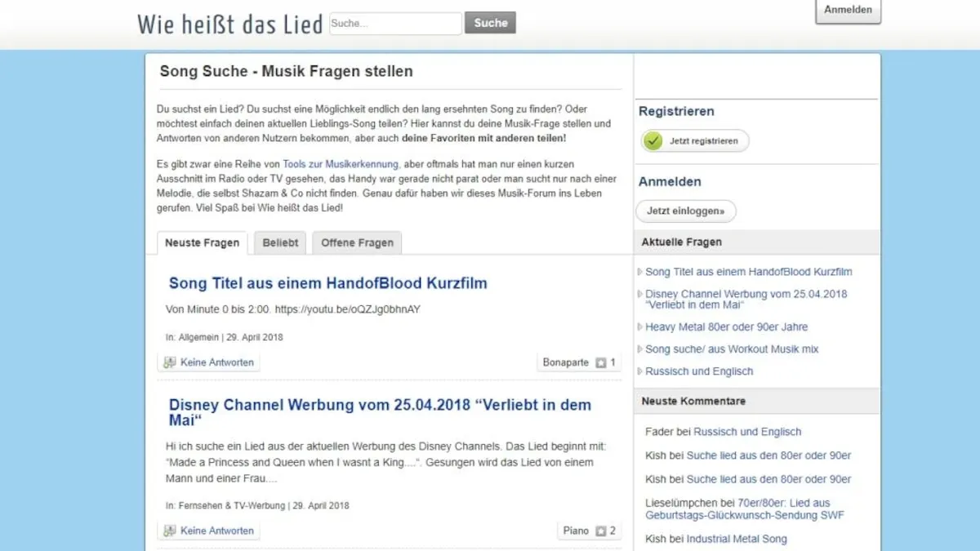This screenshot has height=551, width=980.
Task: Click the Jetzt einloggen button
Action: click(x=685, y=211)
